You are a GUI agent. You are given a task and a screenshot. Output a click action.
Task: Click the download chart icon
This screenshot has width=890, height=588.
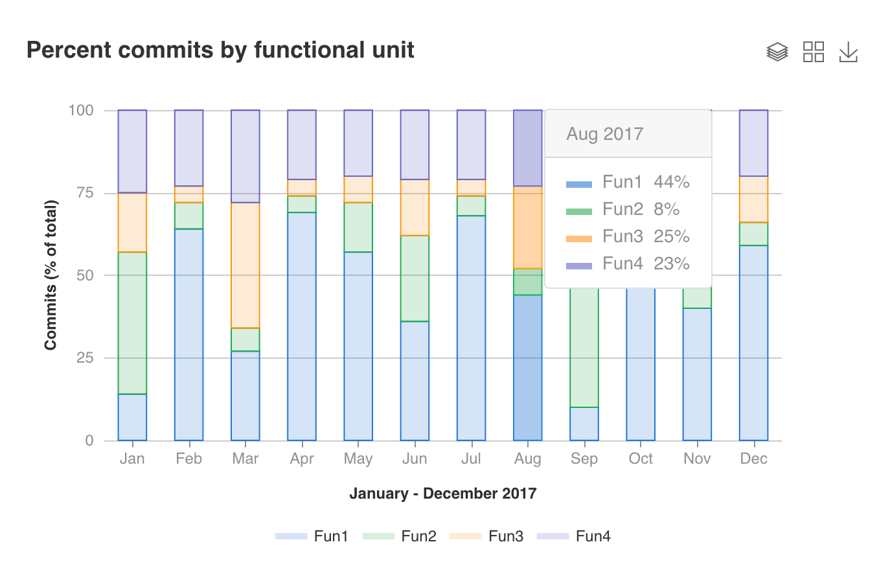pyautogui.click(x=849, y=51)
